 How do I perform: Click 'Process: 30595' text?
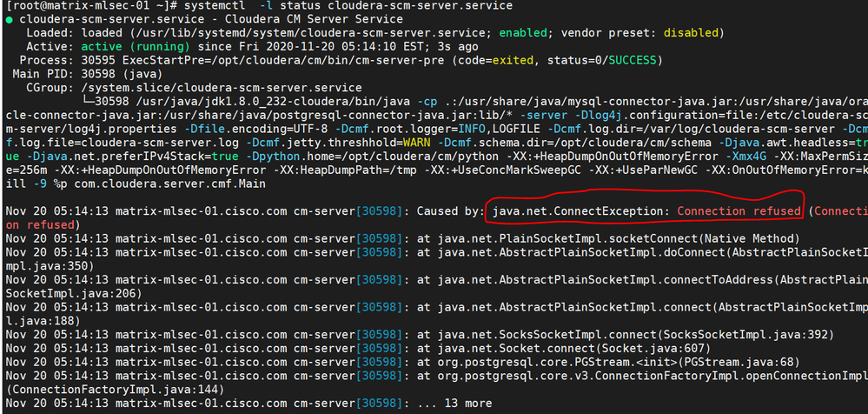pos(66,60)
